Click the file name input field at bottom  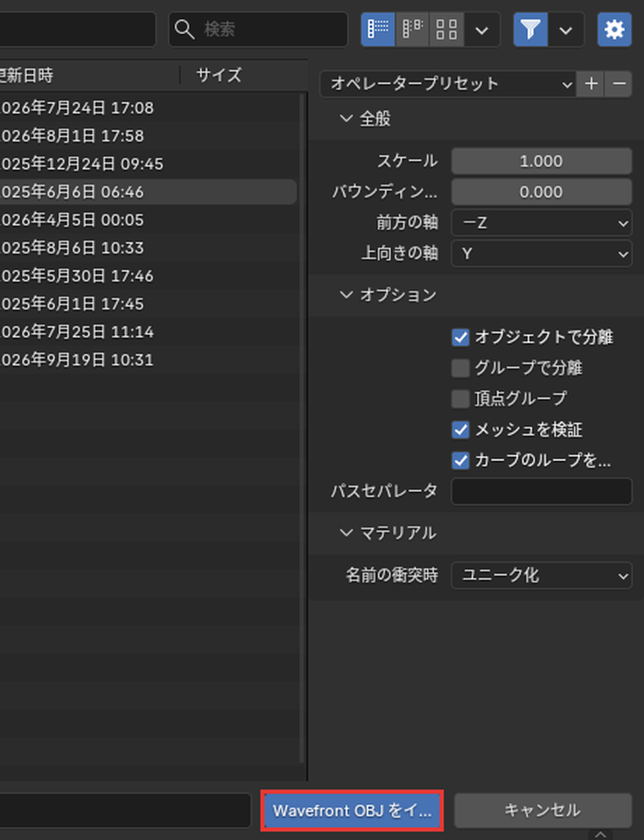(125, 810)
